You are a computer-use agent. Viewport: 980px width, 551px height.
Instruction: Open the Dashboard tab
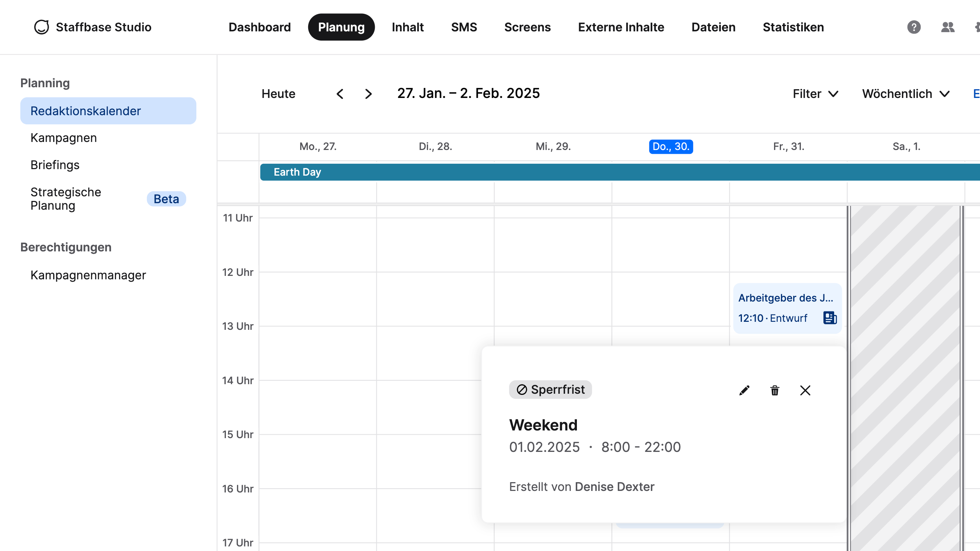point(260,27)
